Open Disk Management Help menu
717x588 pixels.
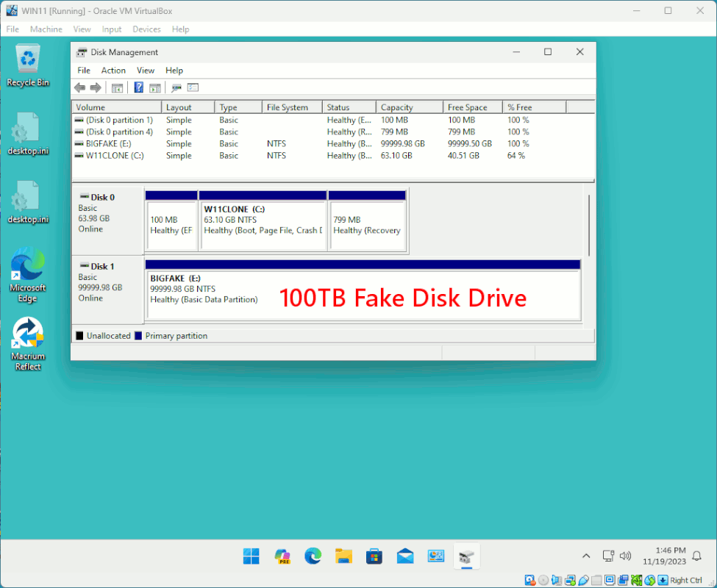pyautogui.click(x=174, y=71)
